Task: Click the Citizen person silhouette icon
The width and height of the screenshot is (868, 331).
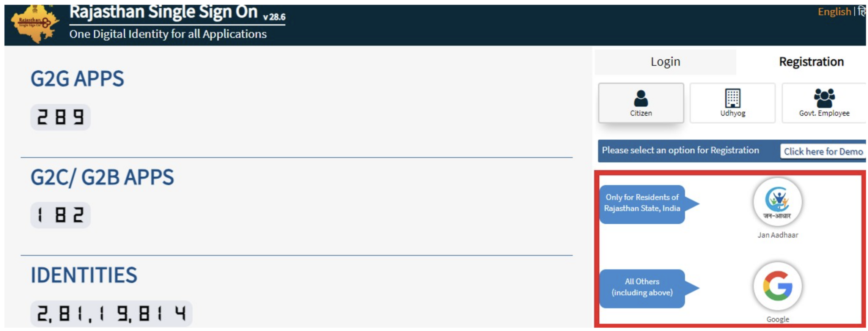Action: point(640,98)
